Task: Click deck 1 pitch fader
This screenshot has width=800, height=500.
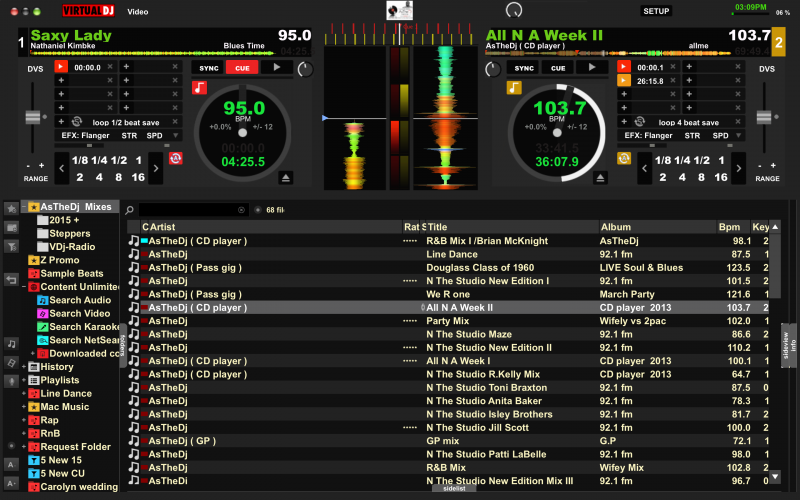Action: tap(33, 117)
